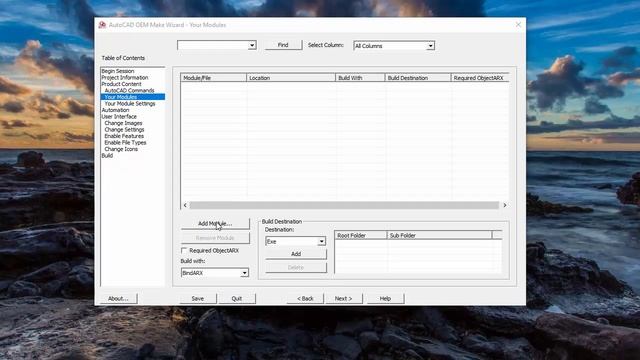The image size is (640, 360).
Task: Click the Build Destination column header
Action: [x=418, y=78]
